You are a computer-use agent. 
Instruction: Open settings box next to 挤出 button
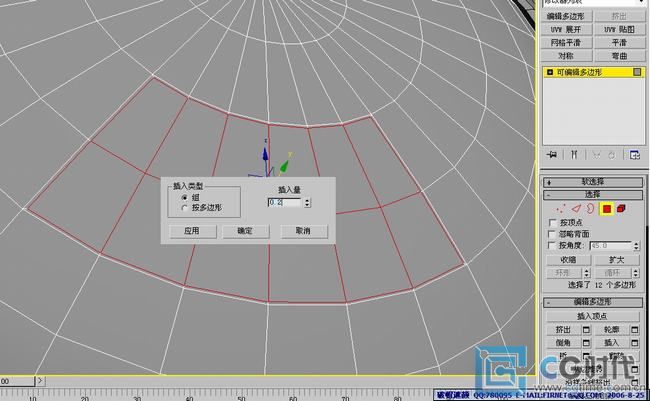coord(586,330)
